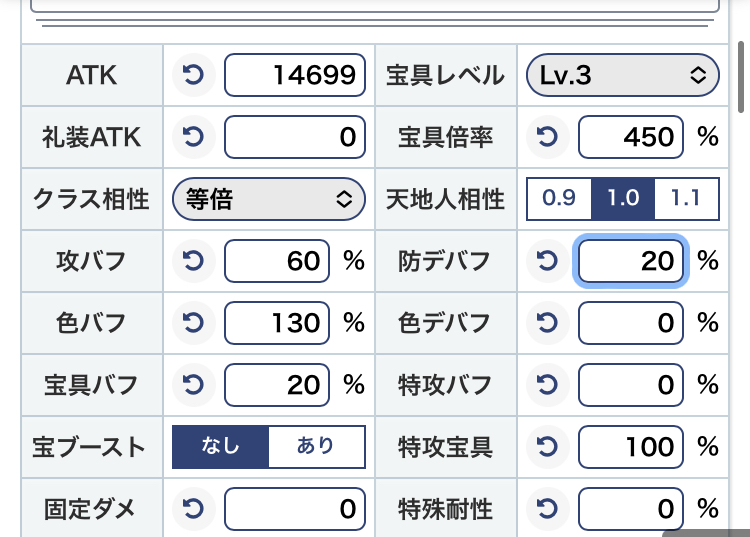Select 1.0 for 天地人相性
The height and width of the screenshot is (537, 750).
pyautogui.click(x=622, y=198)
